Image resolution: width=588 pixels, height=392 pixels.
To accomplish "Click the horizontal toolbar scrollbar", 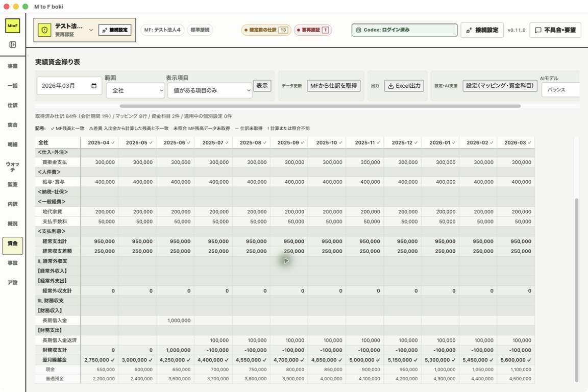I will (x=320, y=106).
